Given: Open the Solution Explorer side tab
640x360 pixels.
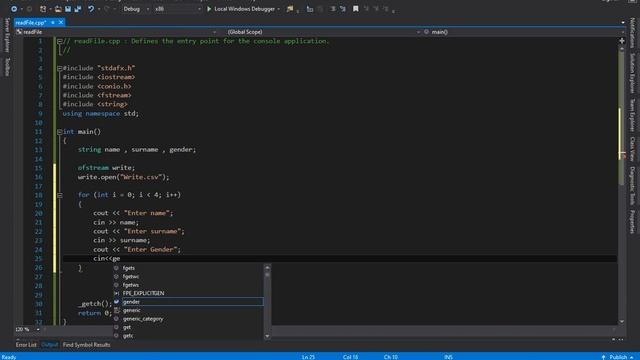Looking at the screenshot, I should click(633, 73).
